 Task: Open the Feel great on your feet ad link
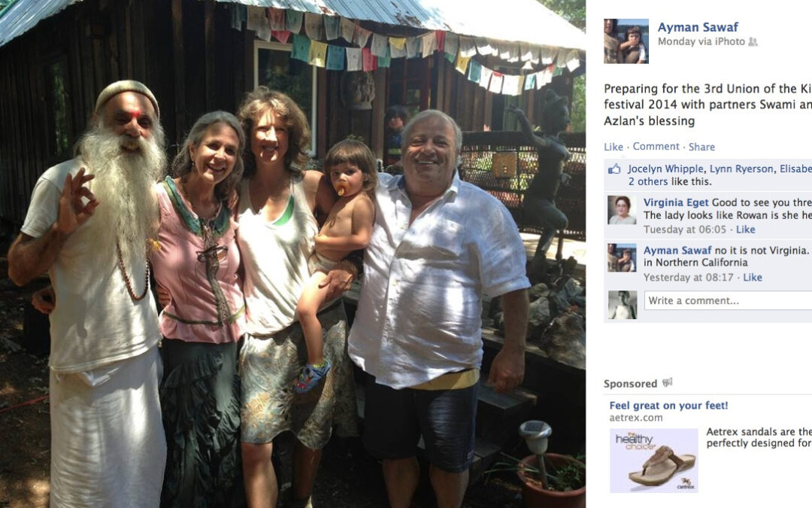[x=668, y=406]
